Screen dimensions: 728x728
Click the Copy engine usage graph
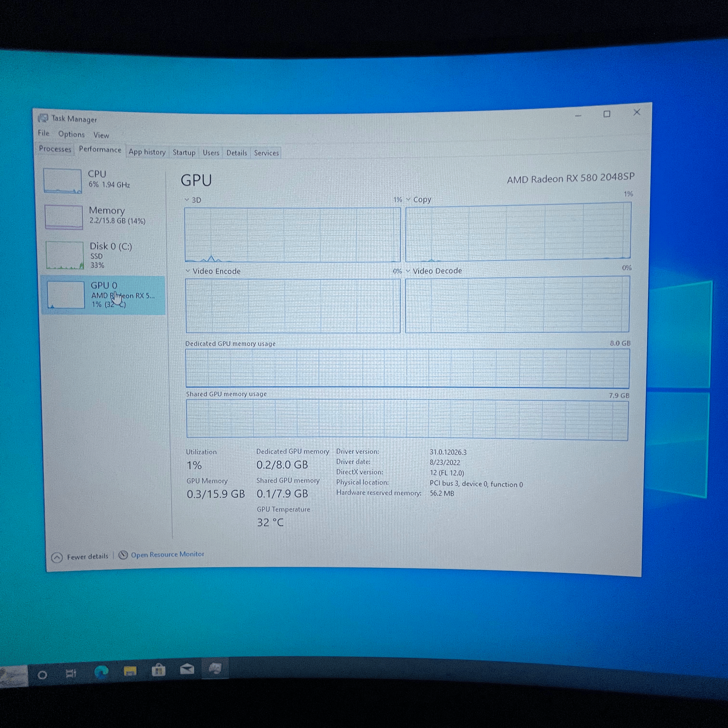tap(518, 232)
